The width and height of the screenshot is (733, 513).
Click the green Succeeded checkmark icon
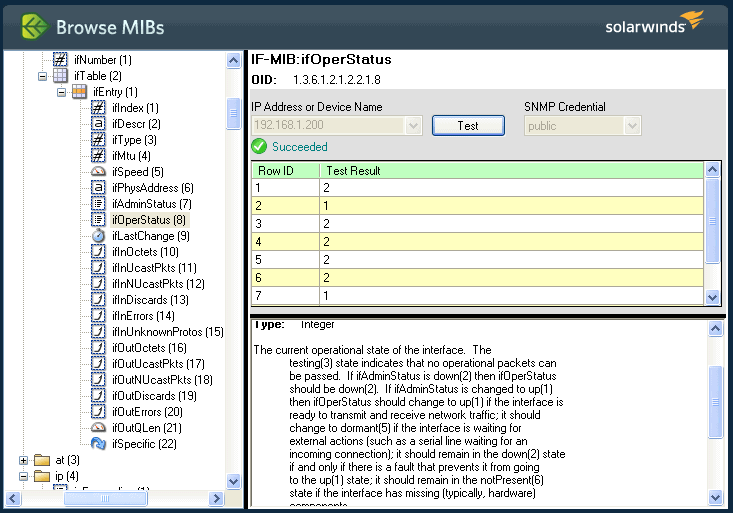259,146
